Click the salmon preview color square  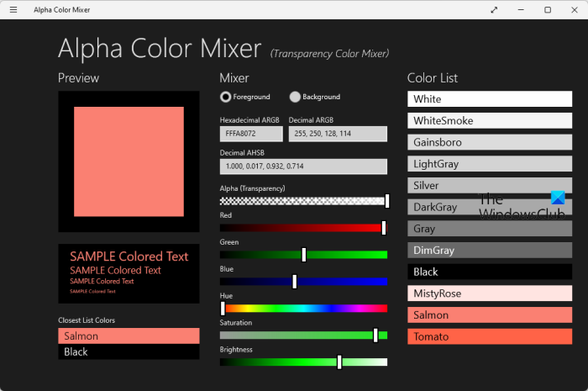coord(129,161)
